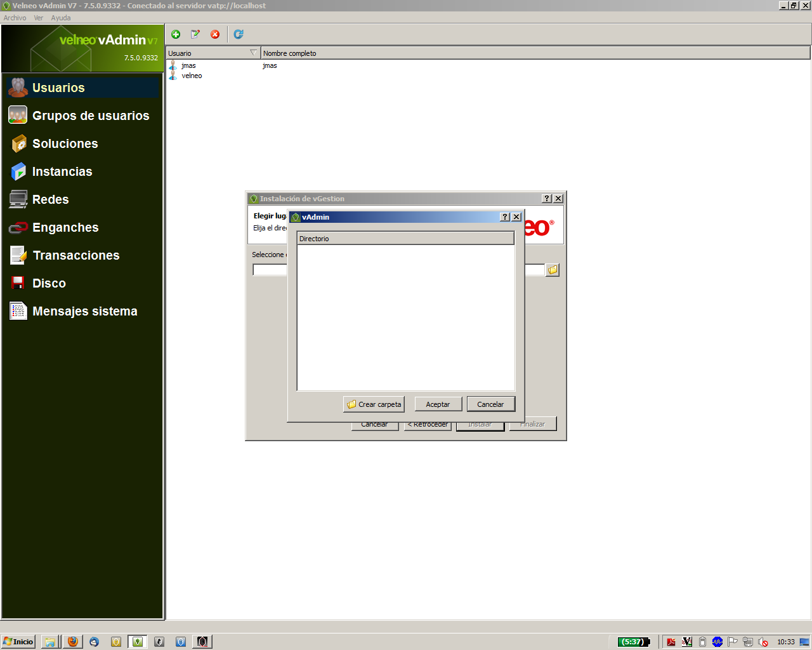Open Thunderbird from the taskbar

tap(95, 642)
